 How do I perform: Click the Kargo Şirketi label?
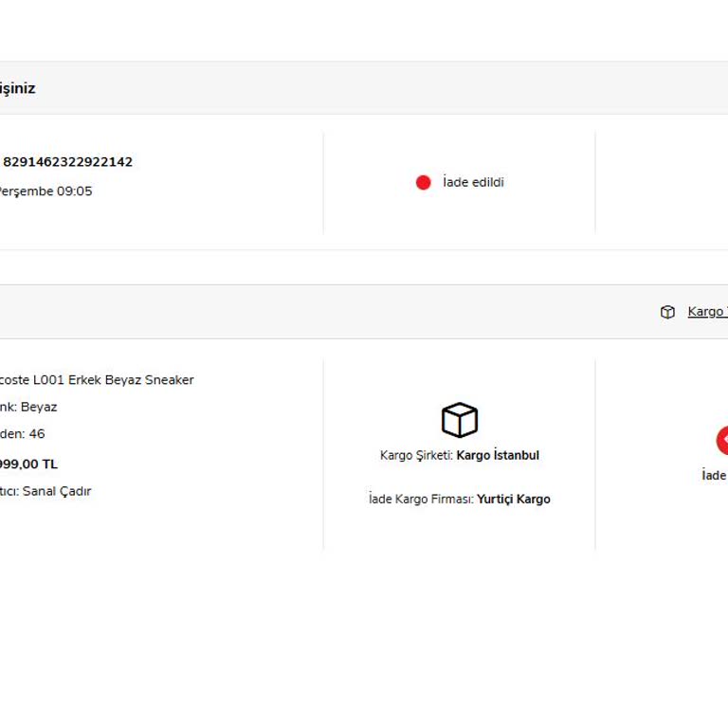[x=415, y=455]
